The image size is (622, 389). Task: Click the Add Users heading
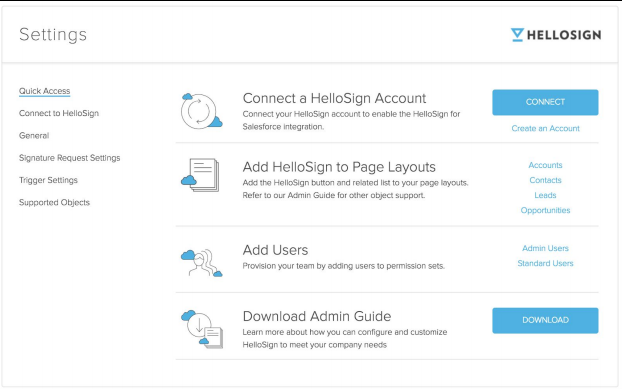(275, 250)
